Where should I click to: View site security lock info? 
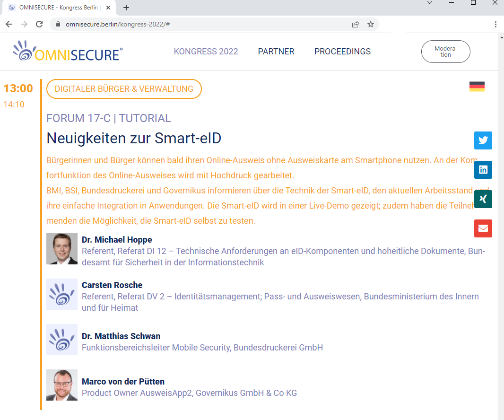coord(58,24)
